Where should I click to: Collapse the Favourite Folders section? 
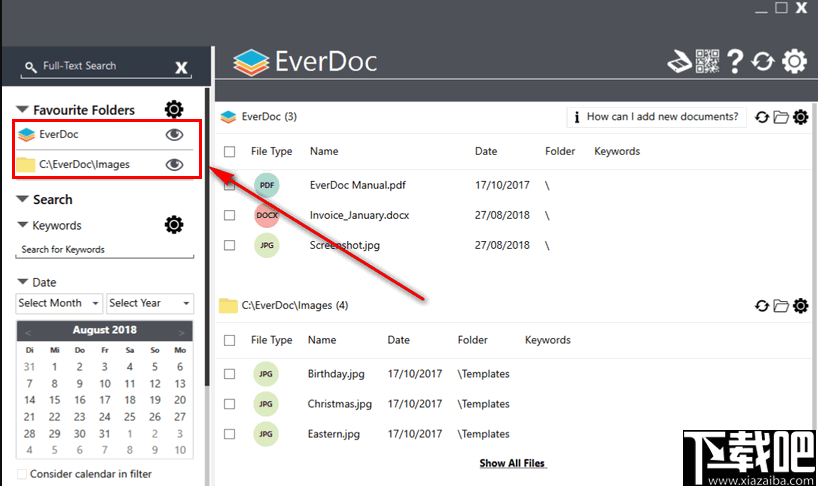(x=22, y=110)
